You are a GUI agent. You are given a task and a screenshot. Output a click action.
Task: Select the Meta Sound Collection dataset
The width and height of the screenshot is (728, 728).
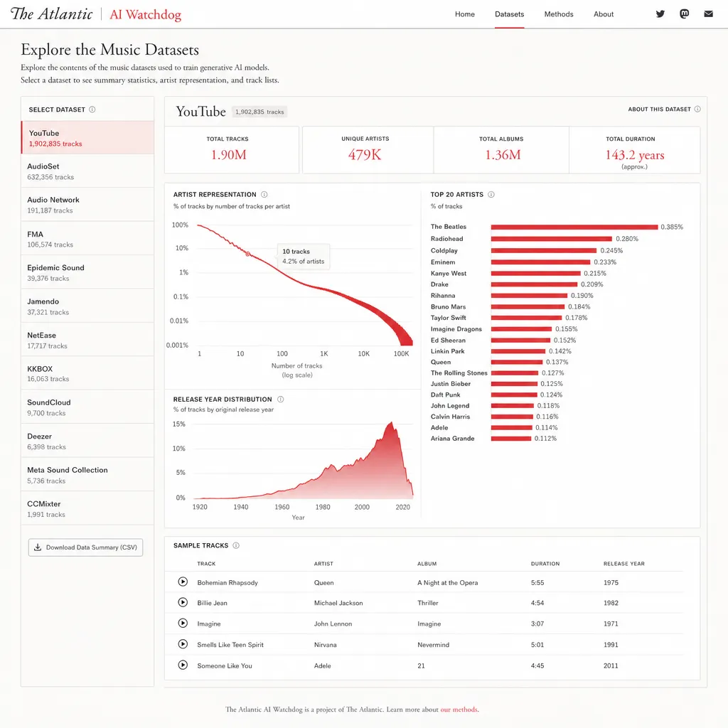click(87, 475)
